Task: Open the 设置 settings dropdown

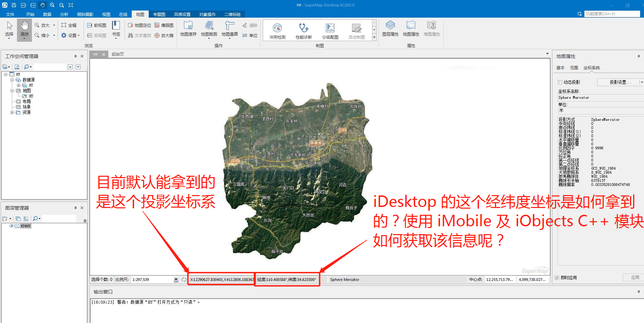Action: [x=70, y=35]
